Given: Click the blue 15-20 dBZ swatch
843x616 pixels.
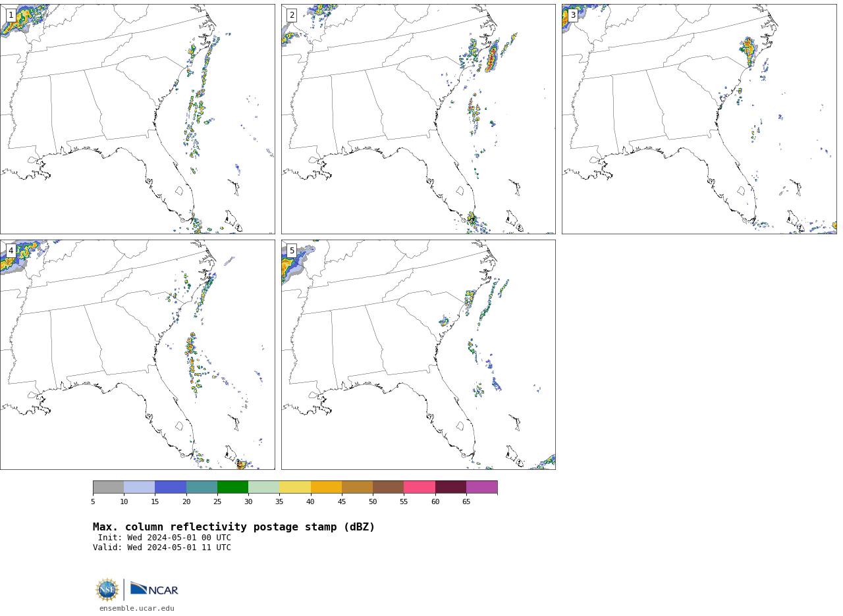Looking at the screenshot, I should [x=171, y=487].
